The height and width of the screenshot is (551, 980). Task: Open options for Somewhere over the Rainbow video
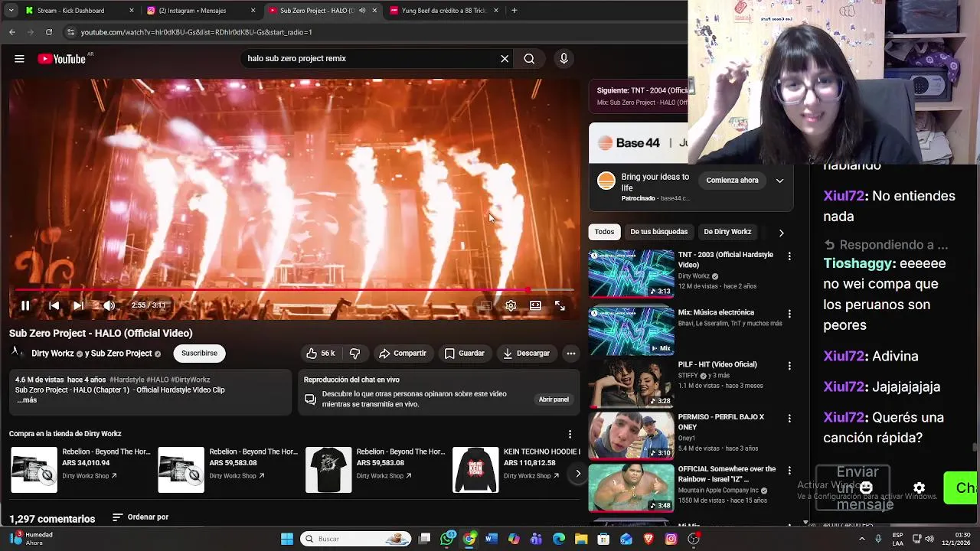coord(789,471)
